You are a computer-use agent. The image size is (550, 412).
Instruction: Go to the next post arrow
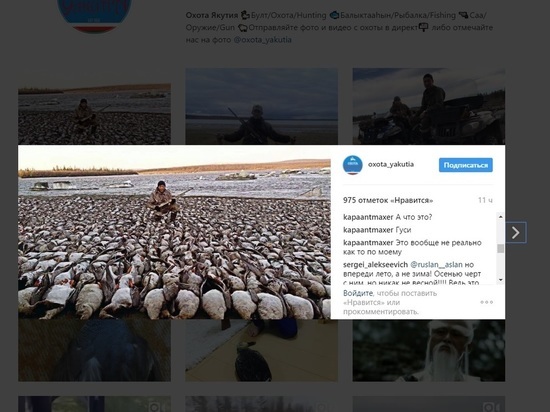tap(516, 232)
